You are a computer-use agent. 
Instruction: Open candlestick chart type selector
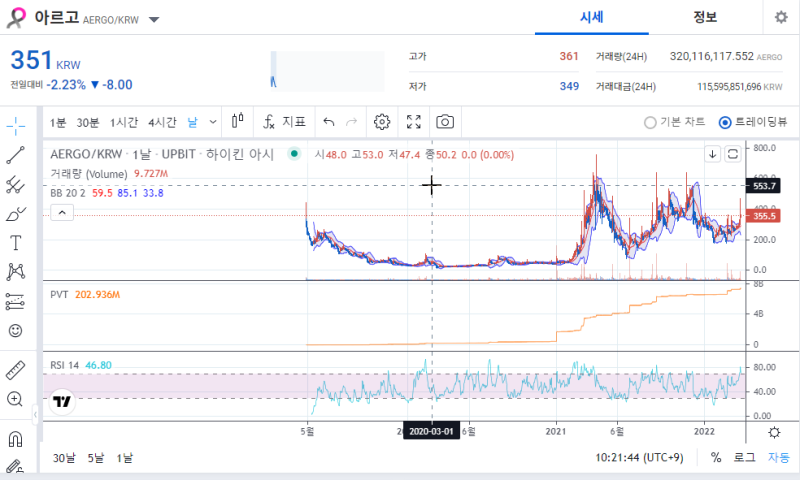pyautogui.click(x=238, y=122)
